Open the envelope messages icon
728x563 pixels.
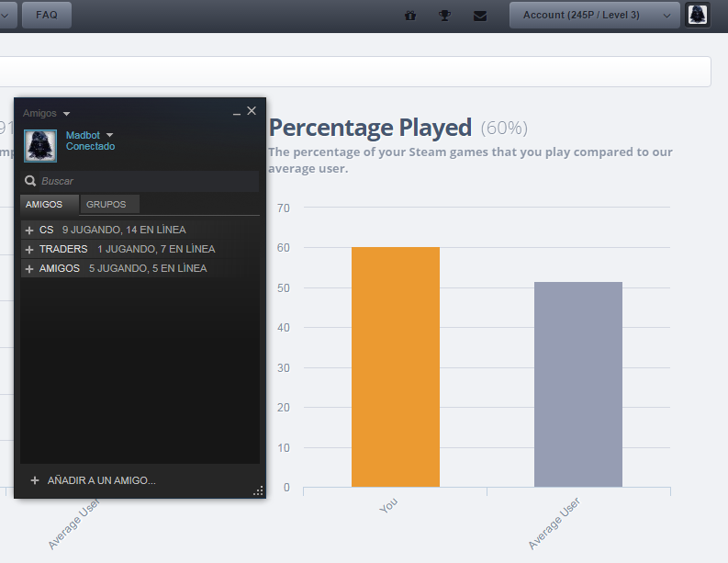click(x=480, y=16)
